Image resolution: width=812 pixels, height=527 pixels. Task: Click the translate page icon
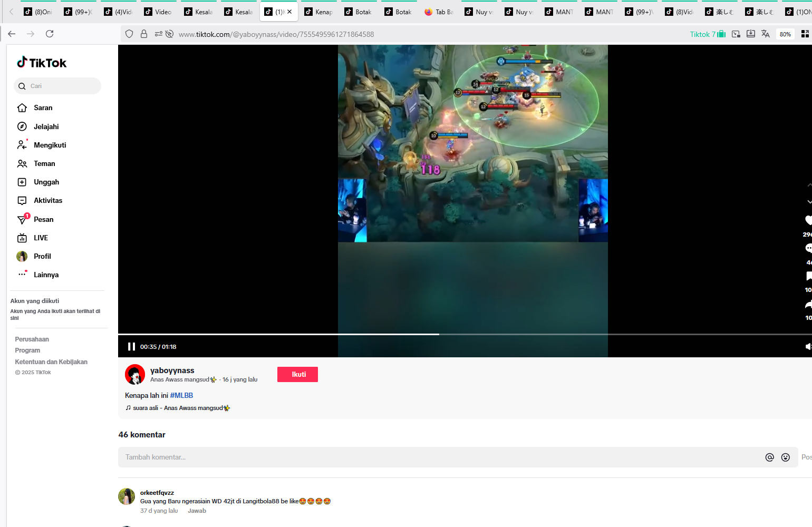point(766,34)
